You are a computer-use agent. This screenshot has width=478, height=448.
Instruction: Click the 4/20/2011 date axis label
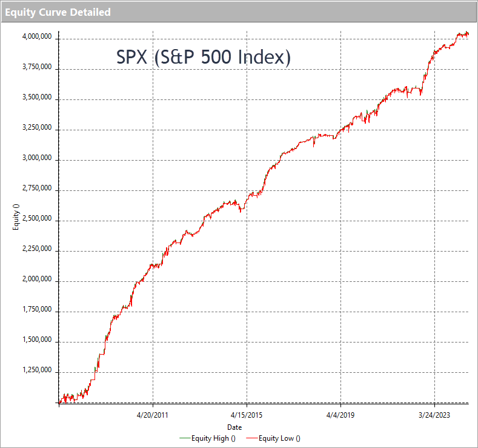pos(152,415)
